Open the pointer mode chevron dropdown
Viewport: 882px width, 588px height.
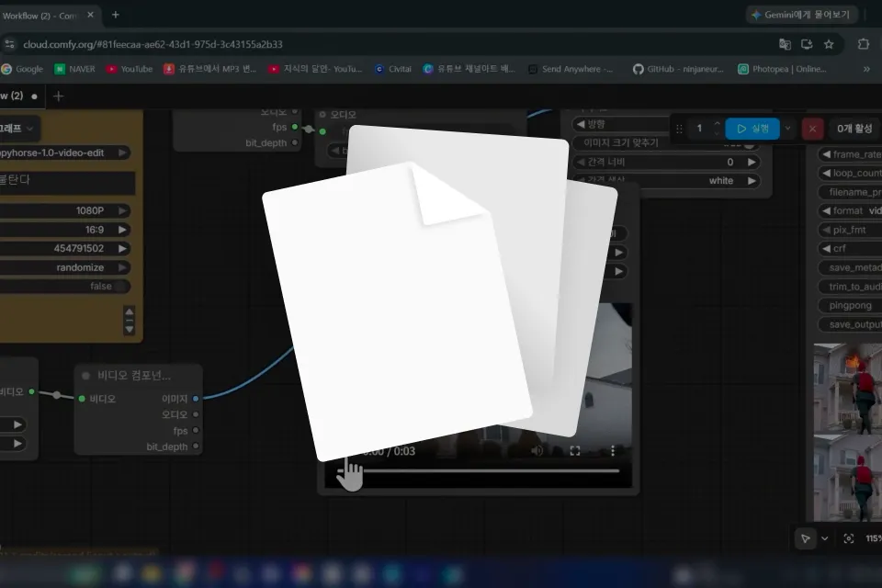click(x=825, y=538)
